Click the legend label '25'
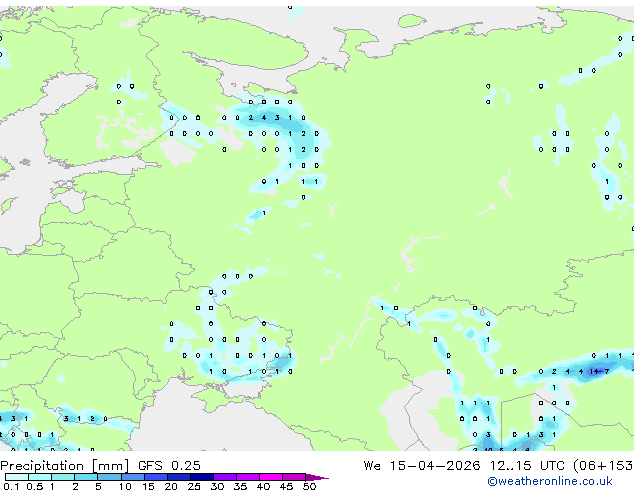634x490 pixels. [194, 486]
